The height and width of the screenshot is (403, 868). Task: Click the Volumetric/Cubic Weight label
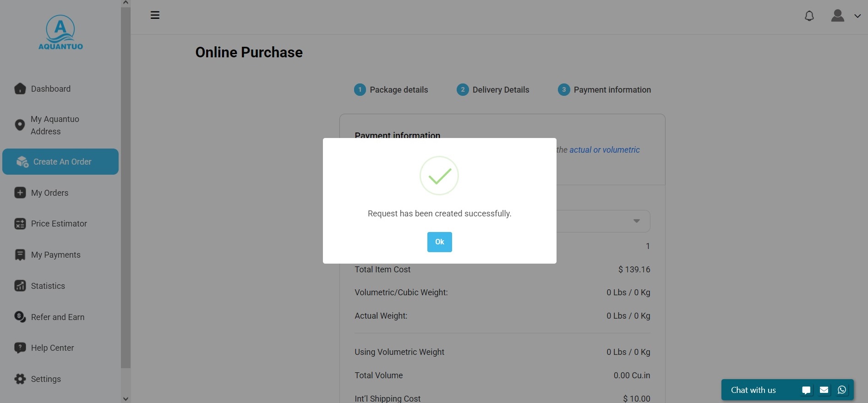pyautogui.click(x=401, y=293)
